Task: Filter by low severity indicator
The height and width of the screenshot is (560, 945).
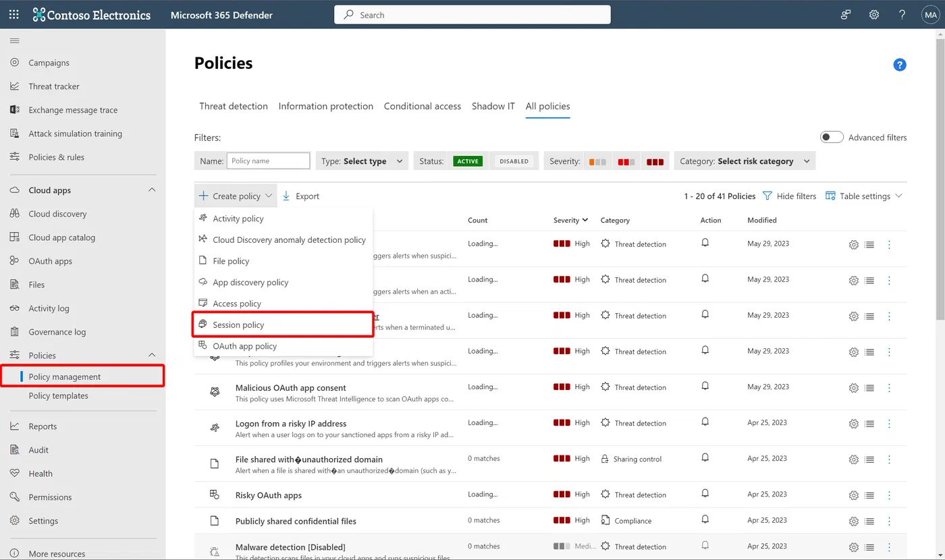Action: 597,162
